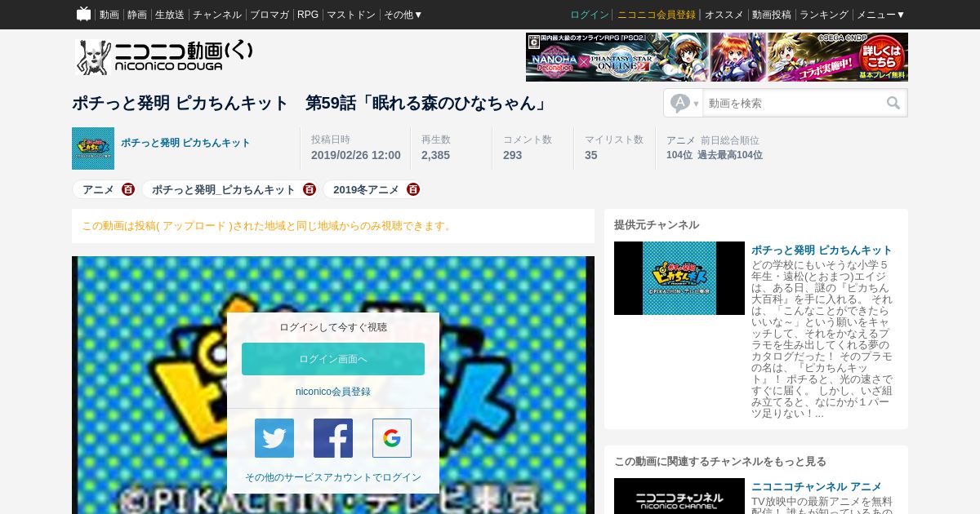Screen dimensions: 980x514
Task: Click niconico会員登録 link in login box
Action: tap(333, 392)
